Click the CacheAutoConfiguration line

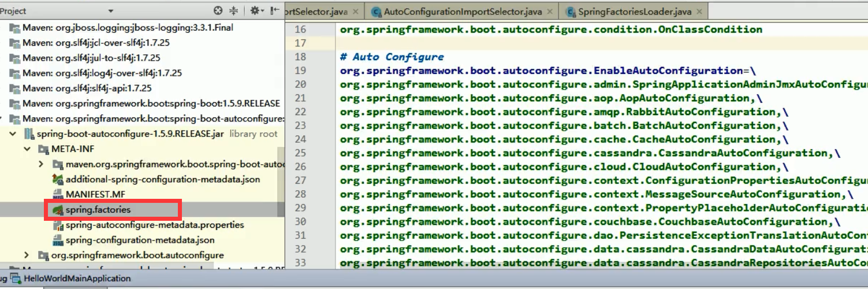(x=564, y=139)
